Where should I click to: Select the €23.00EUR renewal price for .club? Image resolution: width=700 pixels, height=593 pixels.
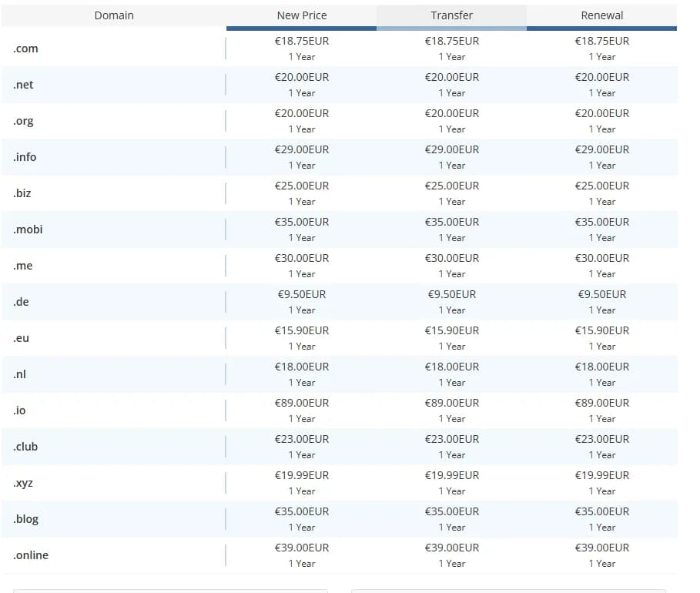pos(602,439)
